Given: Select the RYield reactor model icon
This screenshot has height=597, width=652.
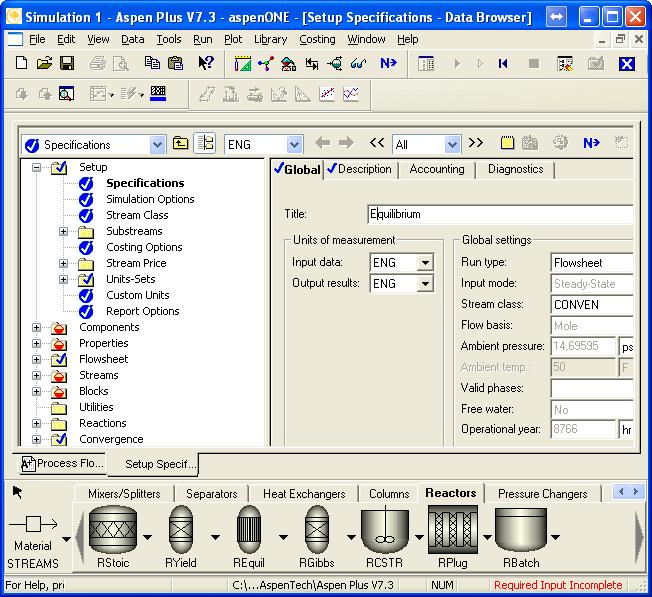Looking at the screenshot, I should click(181, 530).
